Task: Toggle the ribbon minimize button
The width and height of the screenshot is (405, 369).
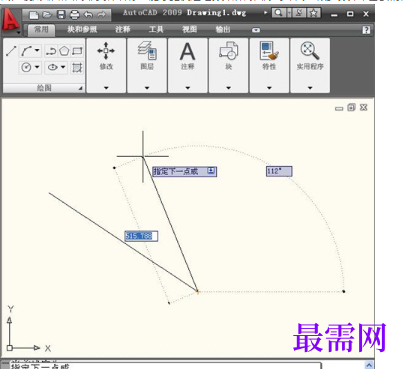Action: [256, 30]
